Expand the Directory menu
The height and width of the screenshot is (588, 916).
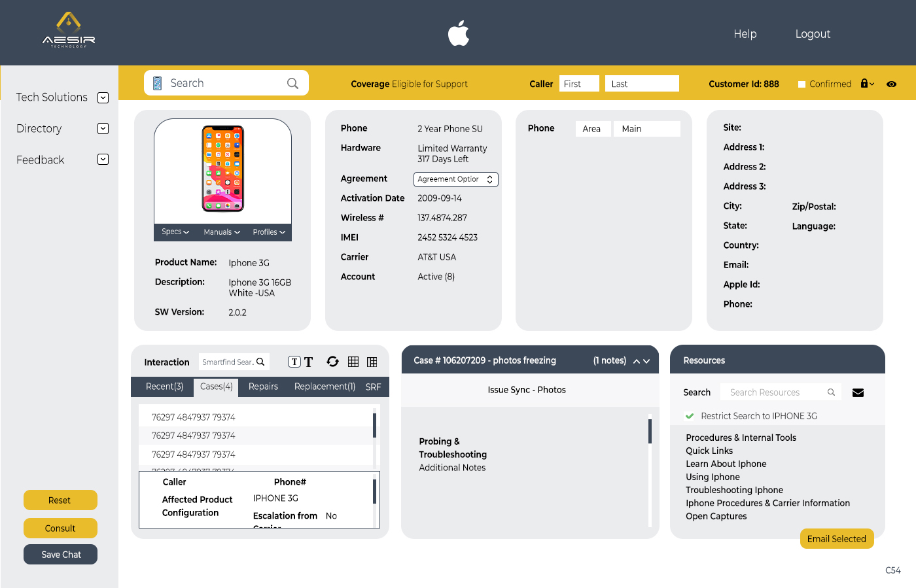(103, 128)
